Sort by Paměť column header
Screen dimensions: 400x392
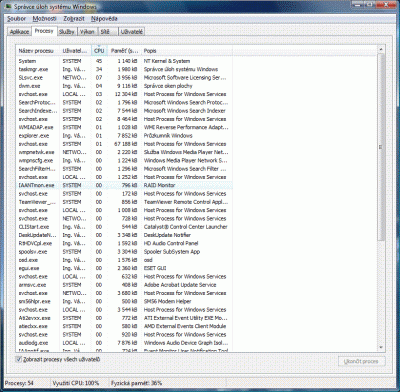pos(124,51)
